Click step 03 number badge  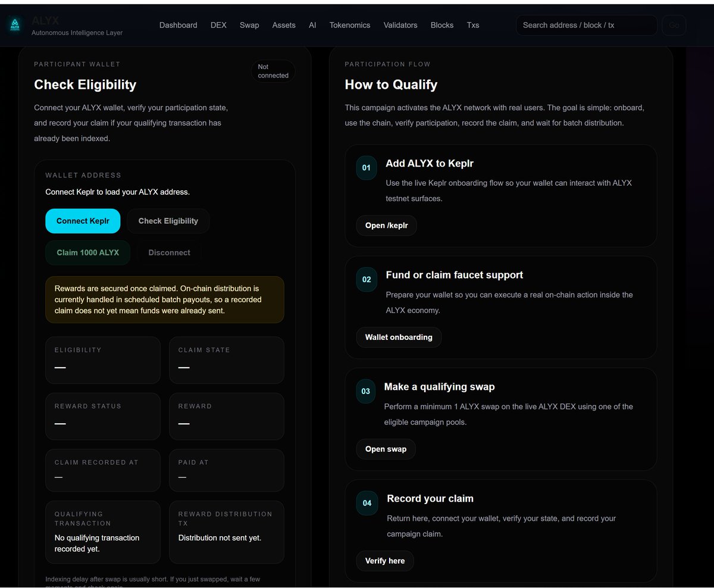point(366,391)
